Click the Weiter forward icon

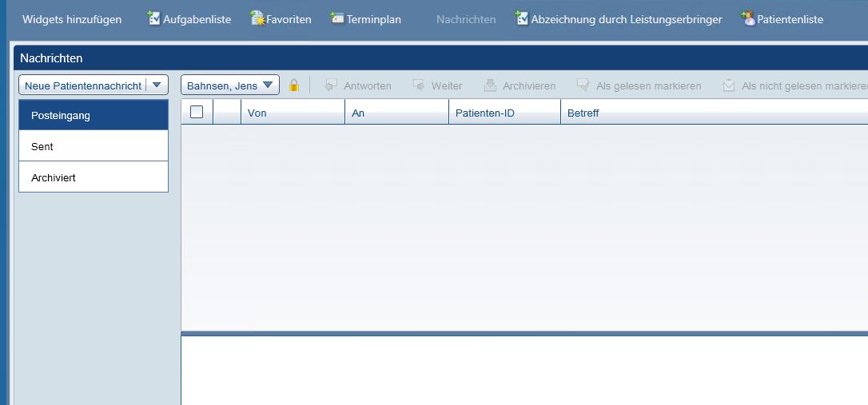pos(419,85)
